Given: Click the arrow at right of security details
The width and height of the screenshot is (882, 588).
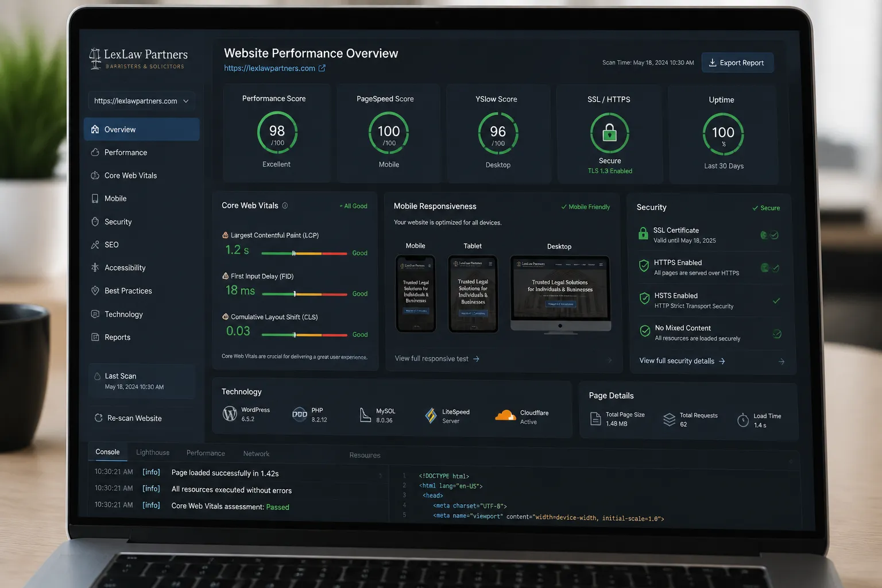Looking at the screenshot, I should (782, 362).
